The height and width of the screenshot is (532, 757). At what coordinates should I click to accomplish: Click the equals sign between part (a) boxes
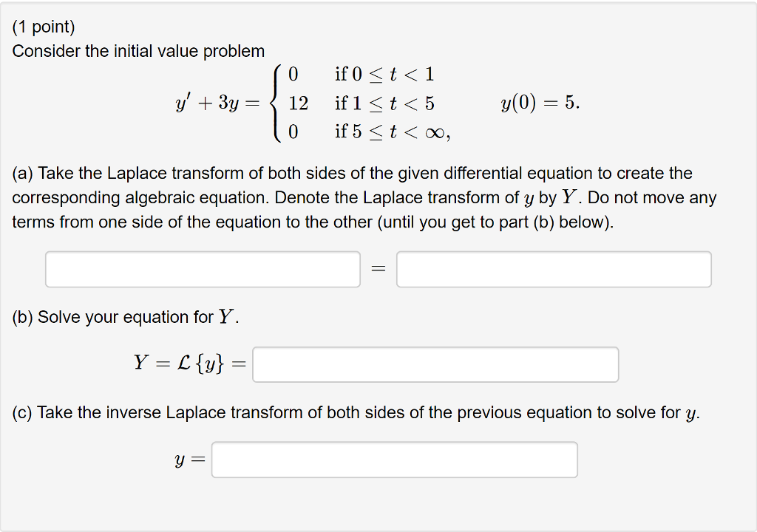[378, 269]
